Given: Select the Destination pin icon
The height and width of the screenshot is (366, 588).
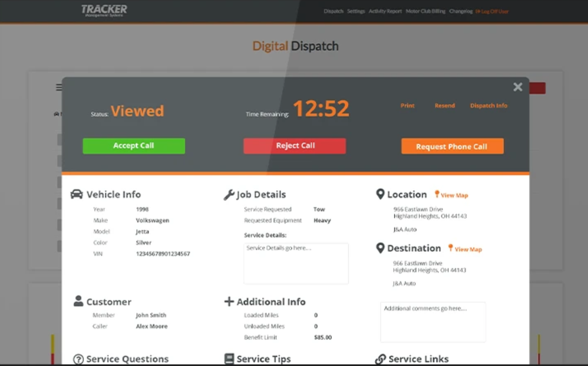Looking at the screenshot, I should 380,247.
